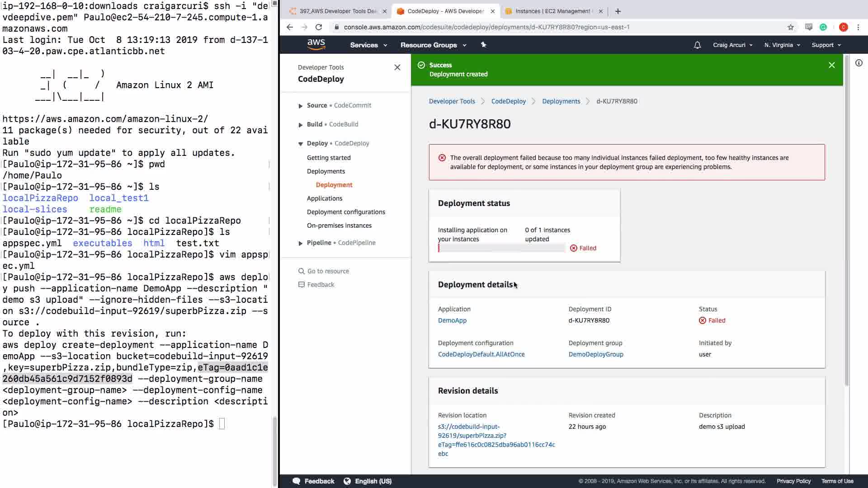The height and width of the screenshot is (488, 868).
Task: Open the info panel icon at right edge
Action: 859,63
